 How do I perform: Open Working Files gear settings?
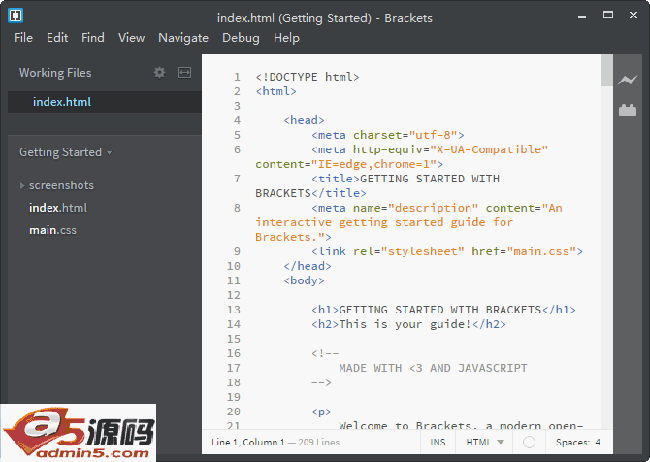coord(159,73)
